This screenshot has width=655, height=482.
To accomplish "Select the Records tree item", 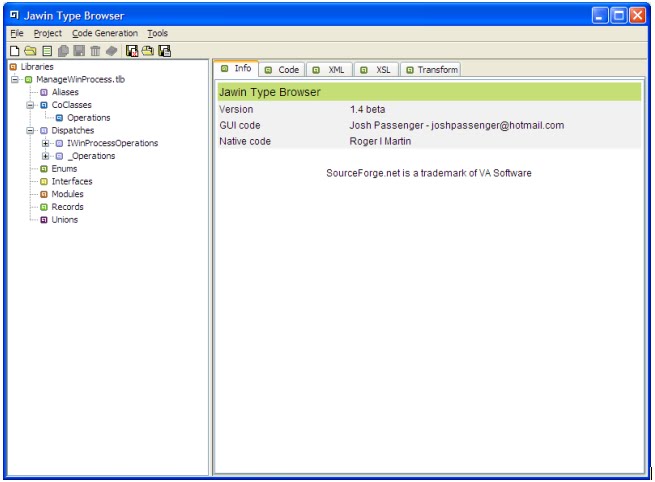I will [x=67, y=207].
